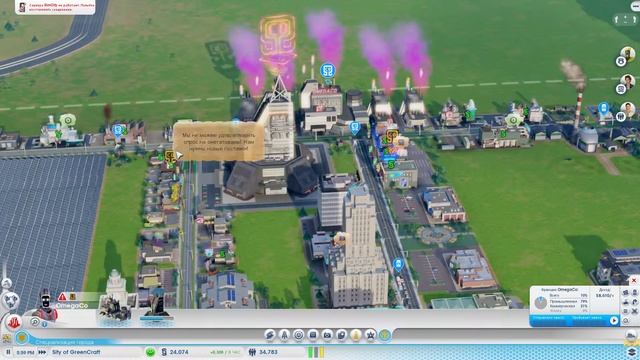Click badge icon under middle advisor portrait

[x=621, y=89]
